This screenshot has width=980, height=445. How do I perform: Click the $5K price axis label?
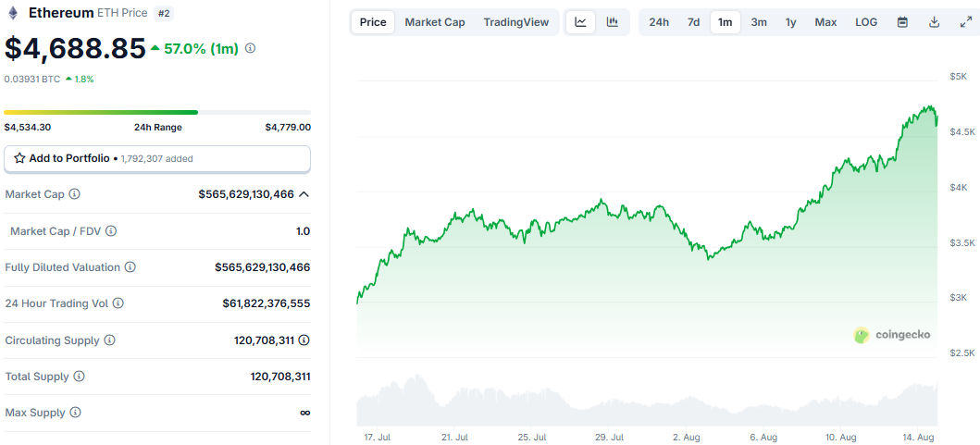pos(957,76)
